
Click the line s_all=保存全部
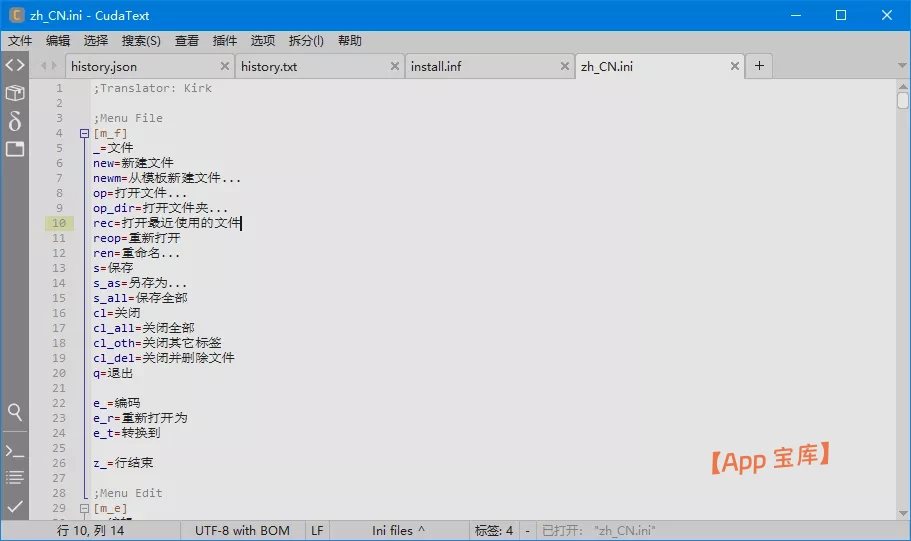click(x=140, y=298)
